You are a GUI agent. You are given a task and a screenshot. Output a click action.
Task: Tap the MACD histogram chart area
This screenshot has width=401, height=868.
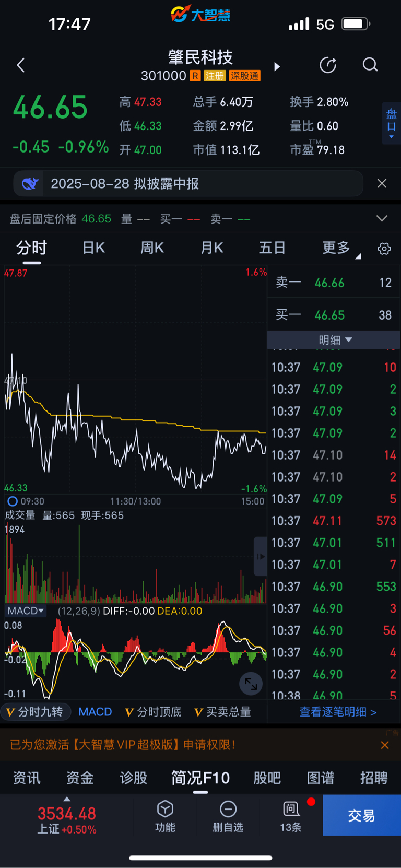[136, 658]
